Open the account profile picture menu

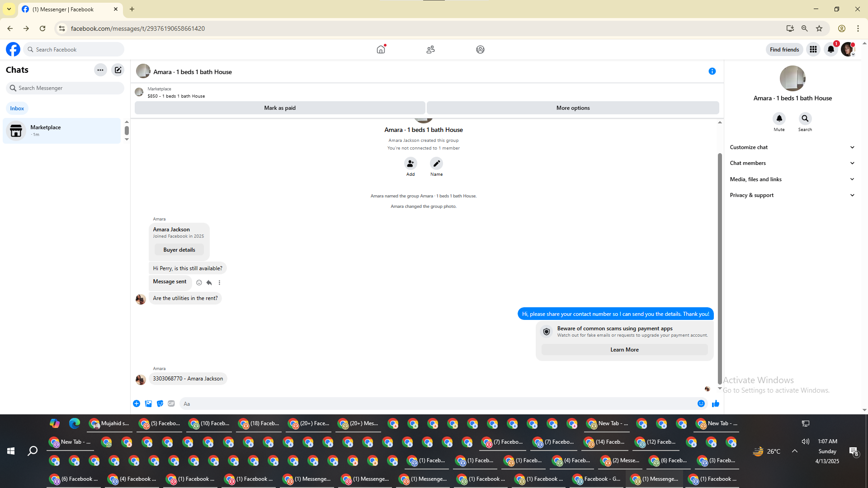(848, 49)
